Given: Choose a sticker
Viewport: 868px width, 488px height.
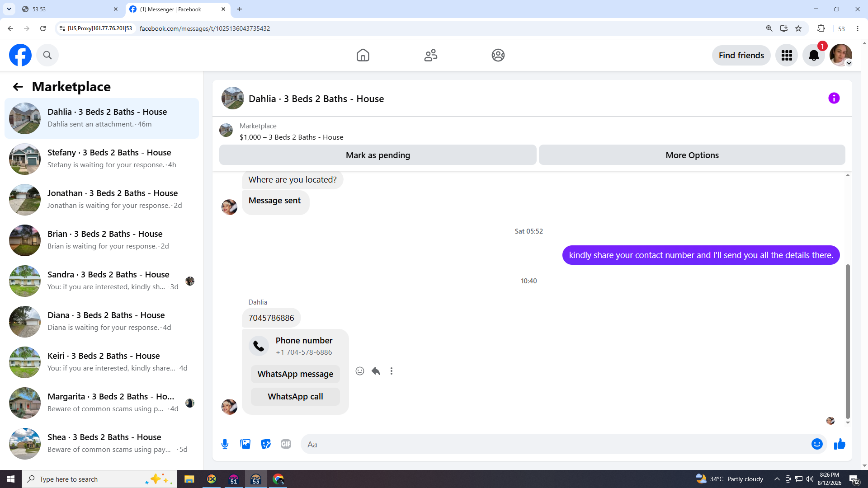Looking at the screenshot, I should [x=266, y=444].
